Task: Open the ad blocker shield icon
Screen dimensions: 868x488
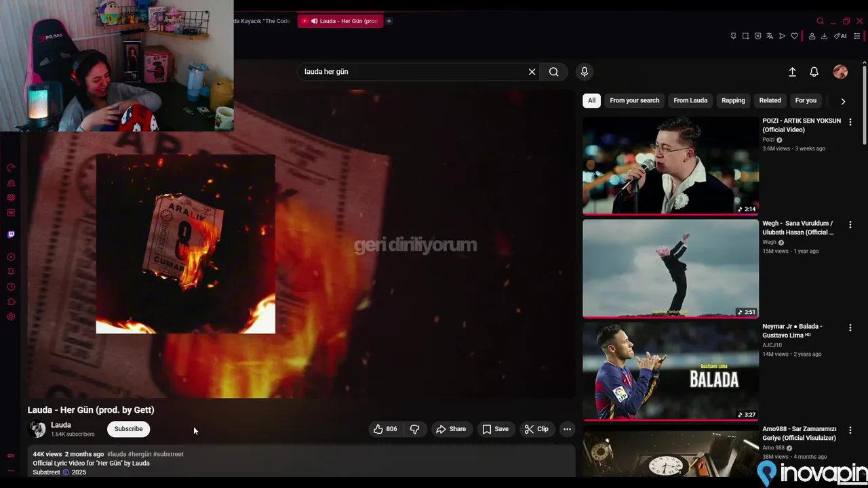Action: click(x=757, y=36)
